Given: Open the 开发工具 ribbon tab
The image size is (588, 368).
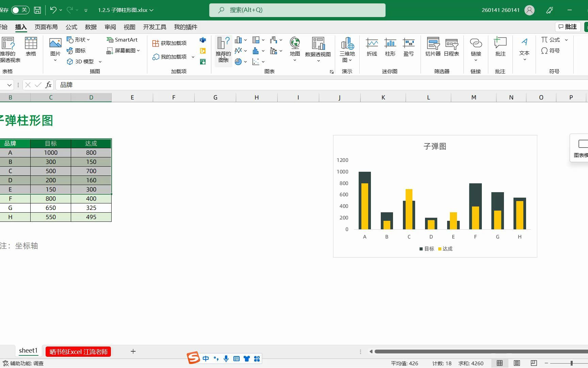Looking at the screenshot, I should coord(155,27).
